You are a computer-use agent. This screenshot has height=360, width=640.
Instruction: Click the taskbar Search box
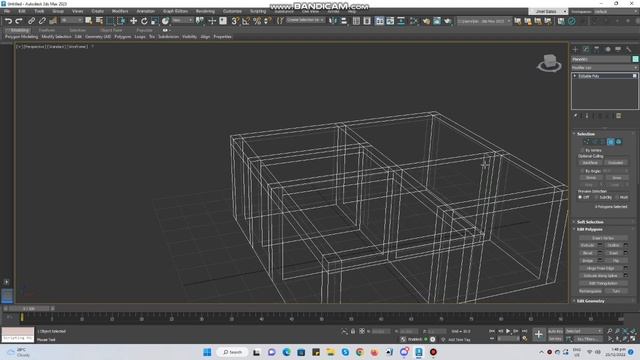click(232, 352)
